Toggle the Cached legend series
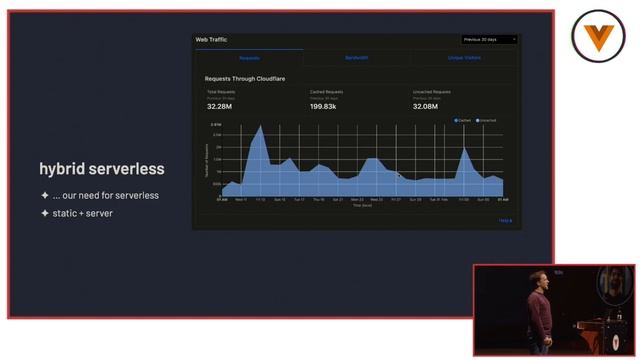 [462, 120]
